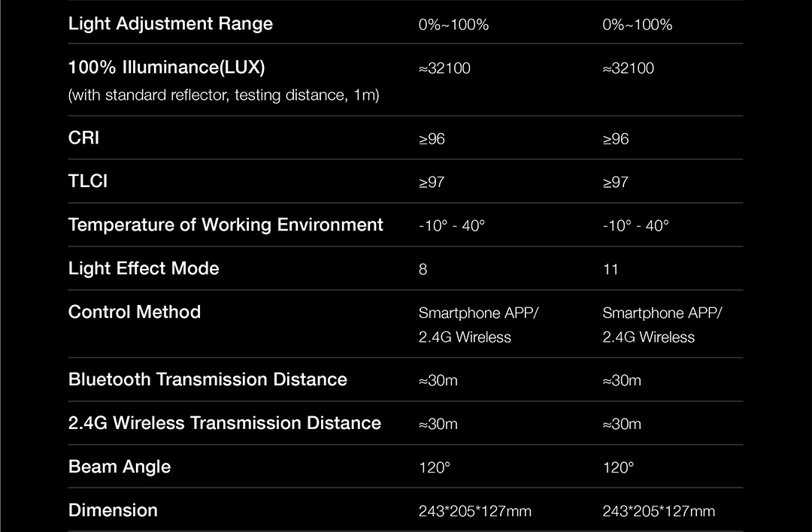Image resolution: width=812 pixels, height=532 pixels.
Task: Click Bluetooth Transmission Distance label
Action: pyautogui.click(x=208, y=380)
